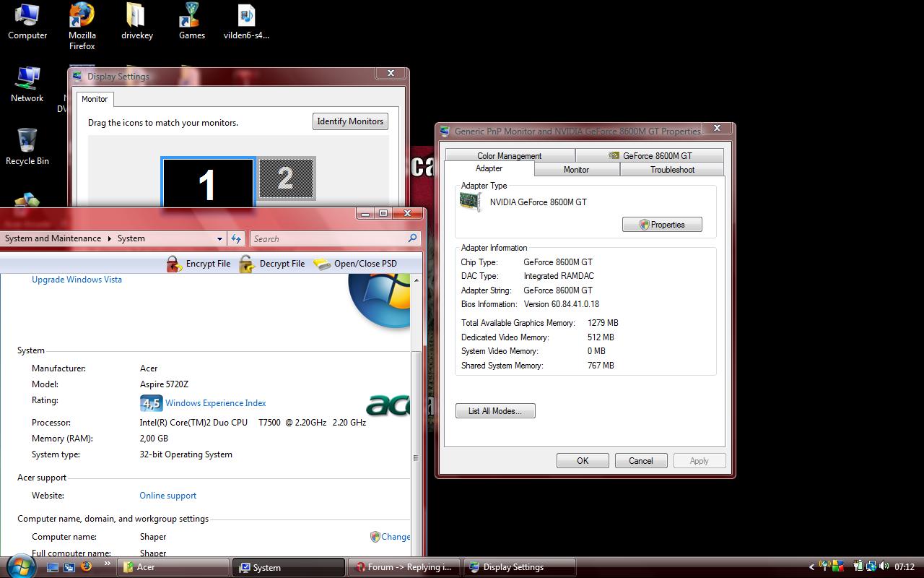This screenshot has width=924, height=578.
Task: Switch to the Acer taskbar button
Action: tap(173, 567)
